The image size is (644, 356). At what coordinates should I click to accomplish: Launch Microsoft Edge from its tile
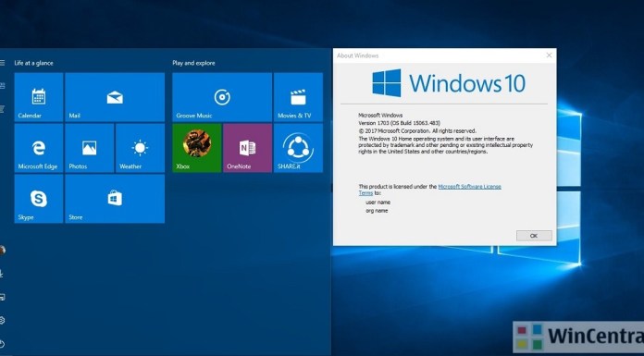[39, 148]
